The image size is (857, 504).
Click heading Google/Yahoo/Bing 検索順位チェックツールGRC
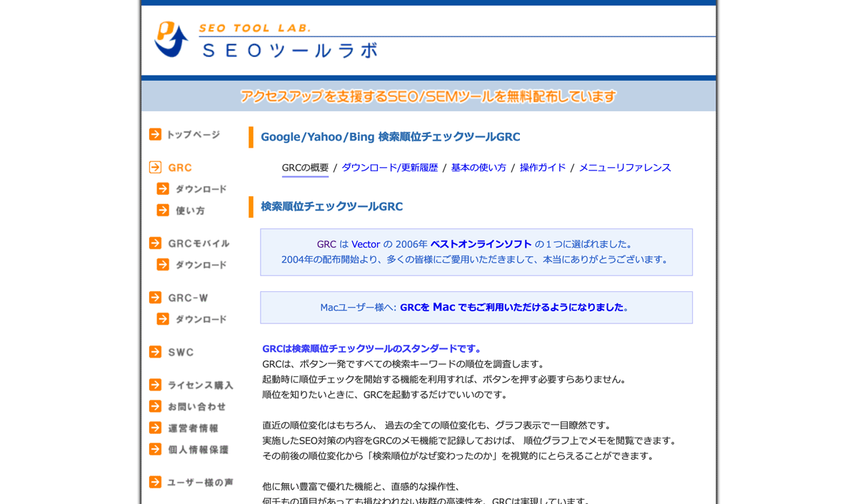(x=391, y=137)
